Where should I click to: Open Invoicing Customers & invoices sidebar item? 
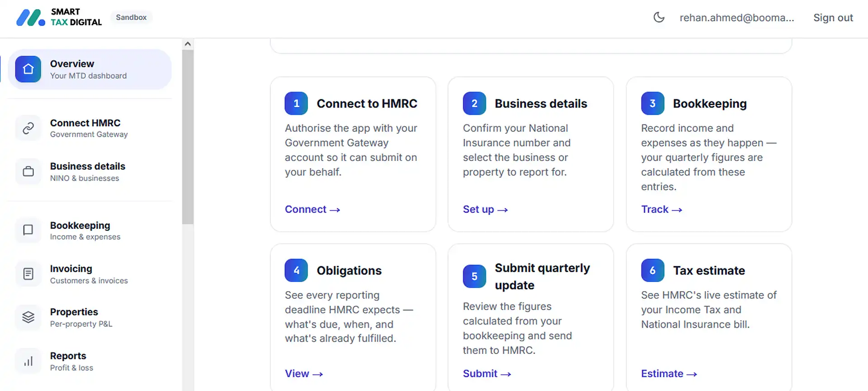tap(90, 274)
